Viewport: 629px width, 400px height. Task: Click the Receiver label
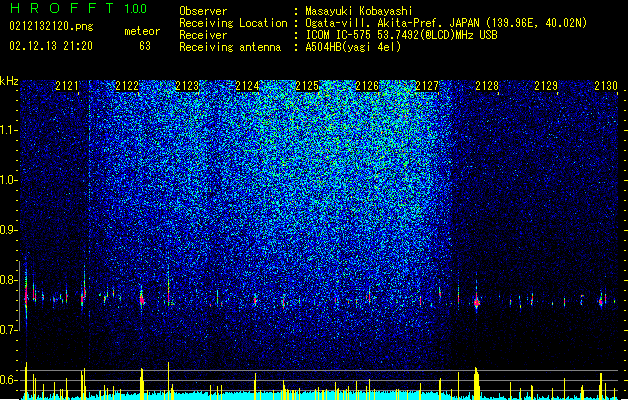pos(203,35)
